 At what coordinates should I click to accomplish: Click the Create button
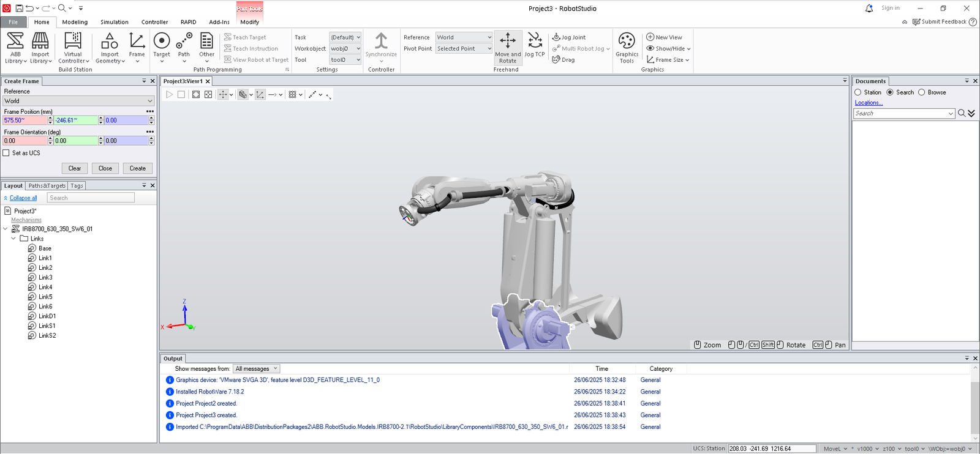pyautogui.click(x=138, y=168)
